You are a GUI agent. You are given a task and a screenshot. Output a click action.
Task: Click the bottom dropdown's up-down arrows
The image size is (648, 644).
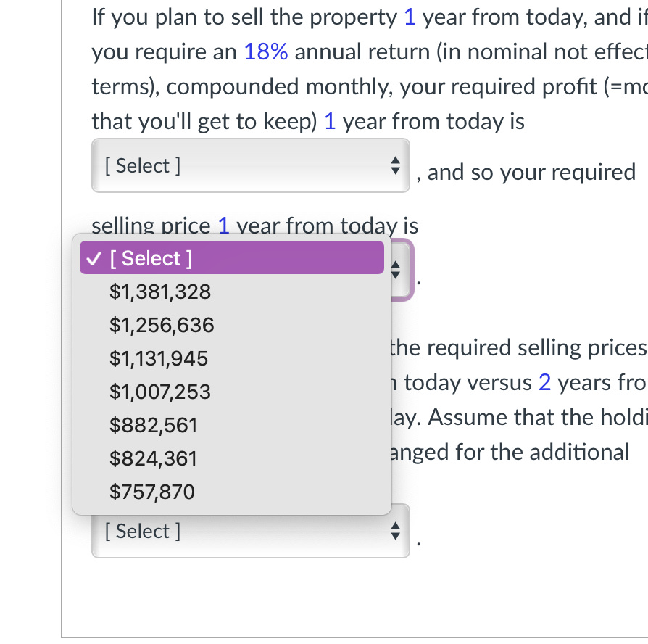395,532
